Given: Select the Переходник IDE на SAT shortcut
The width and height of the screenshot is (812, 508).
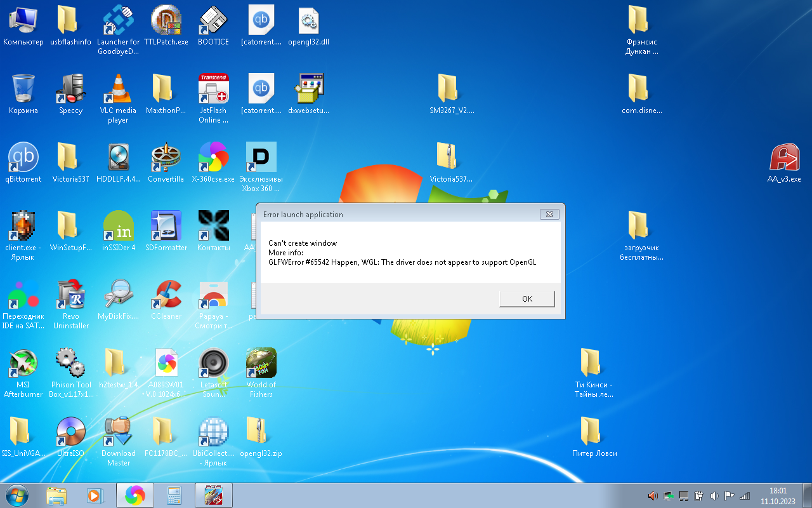Looking at the screenshot, I should point(23,305).
